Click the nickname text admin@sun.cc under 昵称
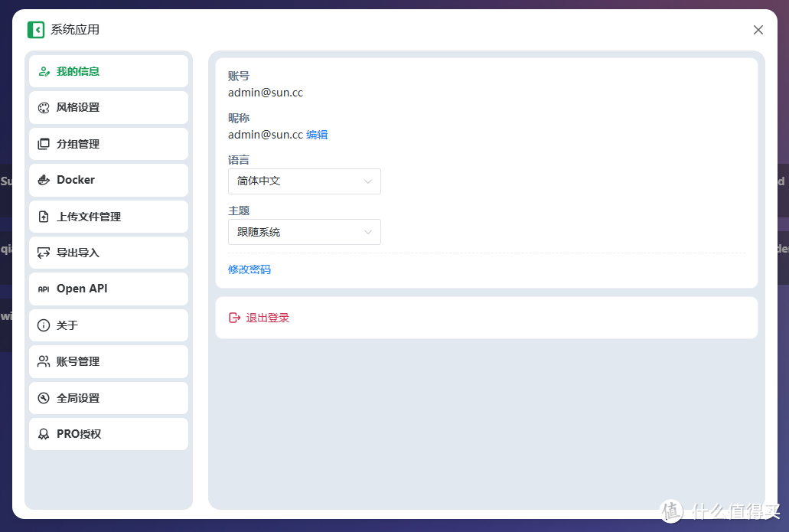The height and width of the screenshot is (532, 789). pos(266,135)
